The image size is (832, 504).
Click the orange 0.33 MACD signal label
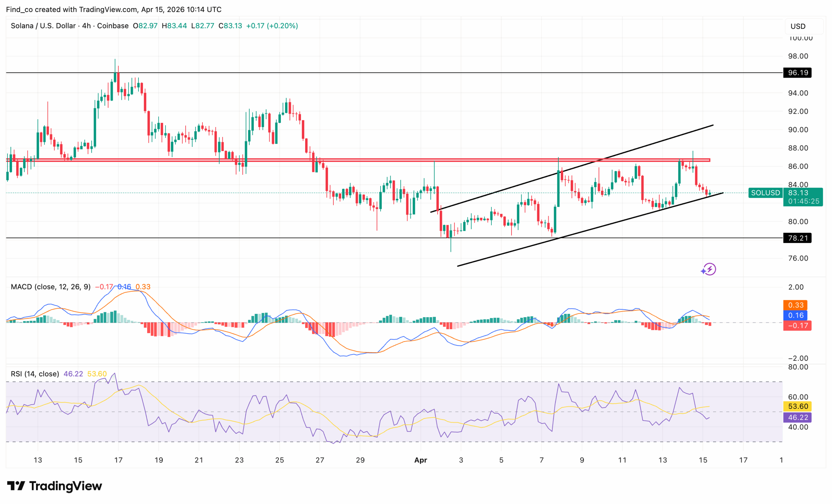coord(795,305)
